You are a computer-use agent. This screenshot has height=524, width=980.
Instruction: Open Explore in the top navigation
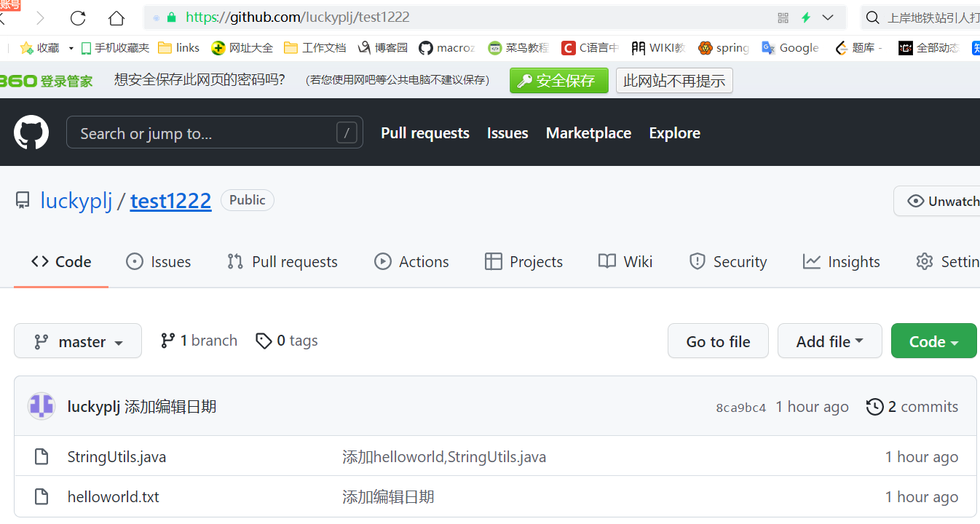pos(675,133)
